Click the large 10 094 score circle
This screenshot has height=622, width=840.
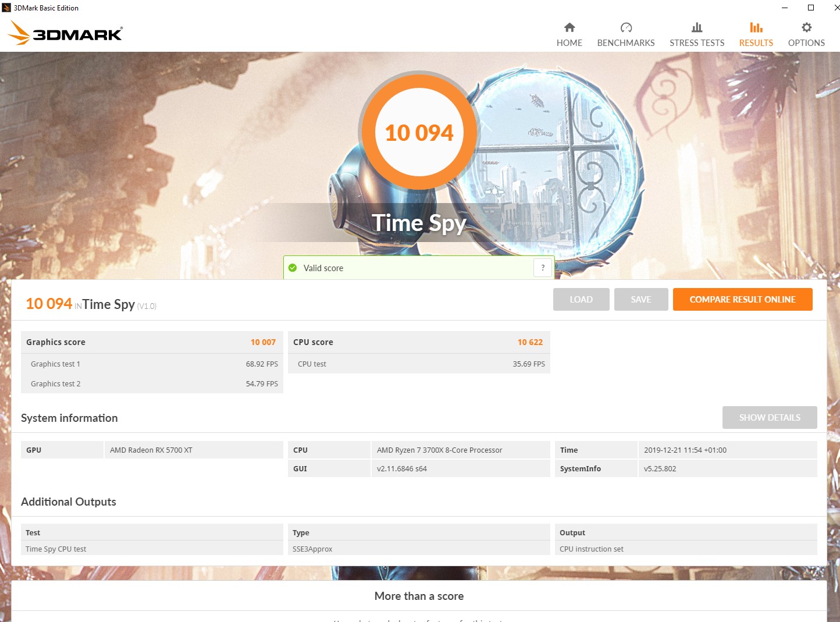(x=419, y=133)
